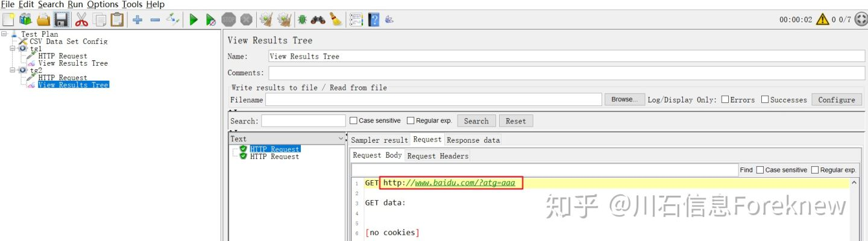The image size is (868, 241).
Task: Enable the Errors checkbox
Action: click(725, 99)
